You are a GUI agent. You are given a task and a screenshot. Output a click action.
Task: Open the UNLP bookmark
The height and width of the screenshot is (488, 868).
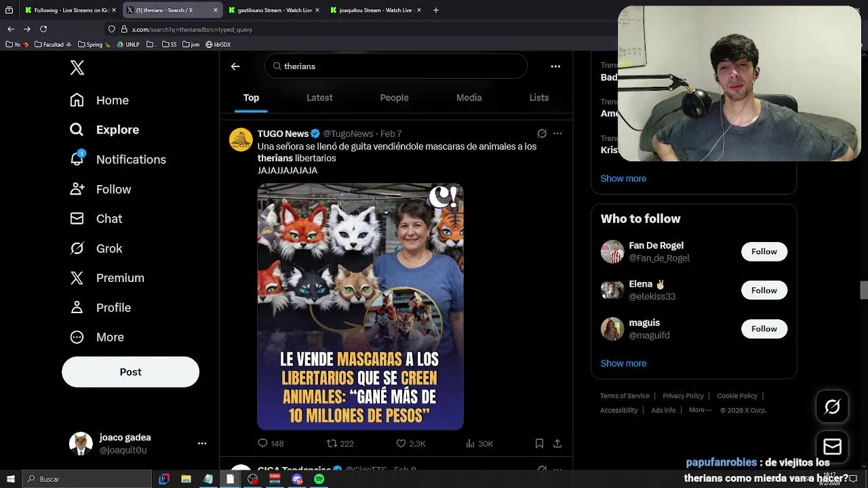pos(128,45)
